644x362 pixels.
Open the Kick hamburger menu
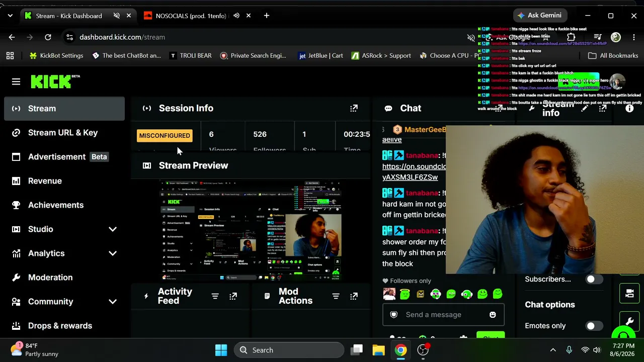pos(16,82)
